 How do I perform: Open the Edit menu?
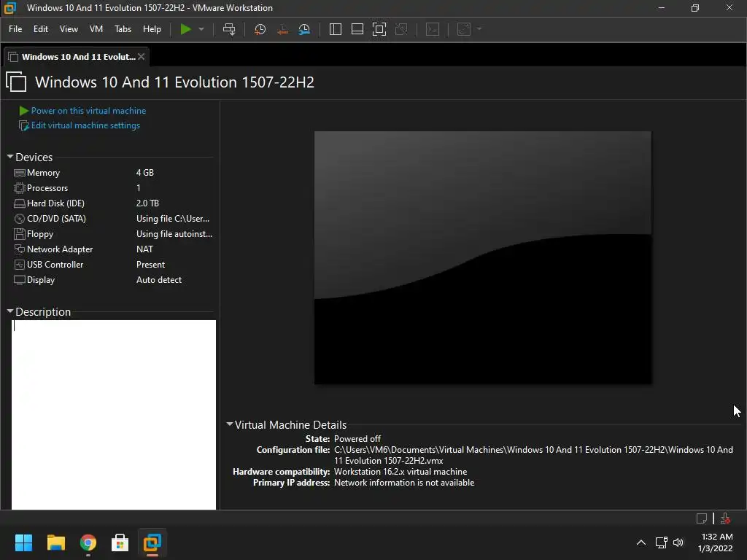click(x=41, y=29)
